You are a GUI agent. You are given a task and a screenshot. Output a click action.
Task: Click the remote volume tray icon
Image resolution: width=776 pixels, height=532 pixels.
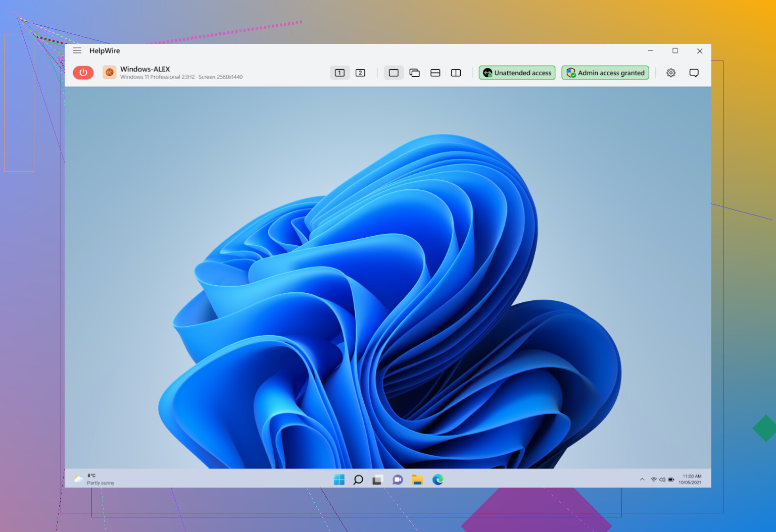click(x=662, y=480)
